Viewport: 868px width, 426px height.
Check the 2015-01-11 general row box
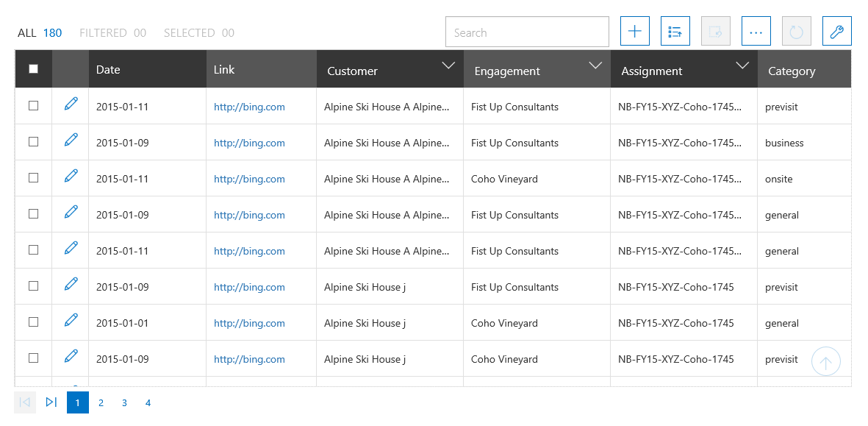tap(33, 249)
